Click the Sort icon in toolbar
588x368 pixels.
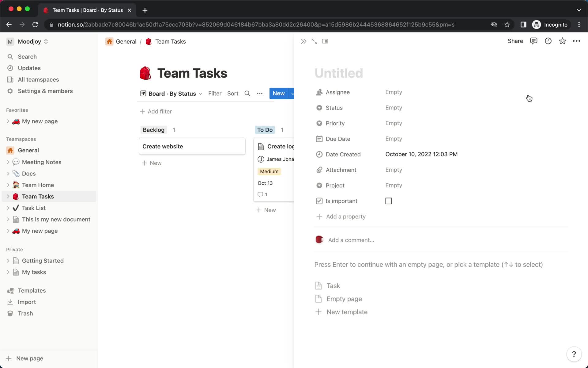(232, 93)
